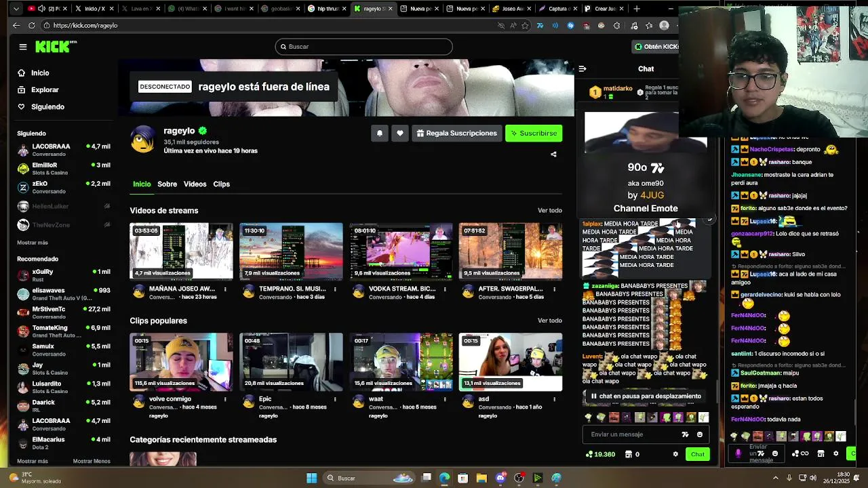Go back with browser back arrow

tap(16, 25)
